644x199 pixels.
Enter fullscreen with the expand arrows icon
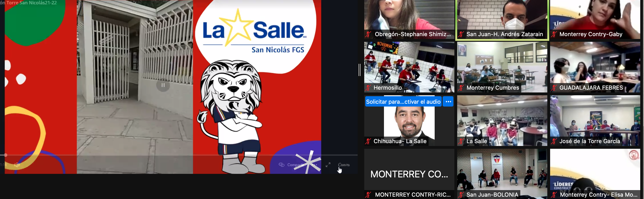(328, 165)
